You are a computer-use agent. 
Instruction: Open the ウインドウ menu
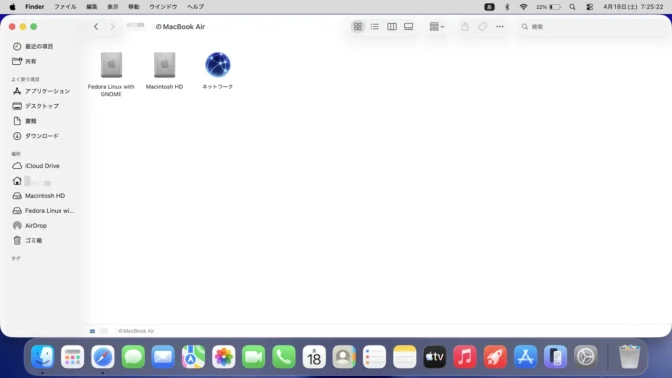[x=163, y=7]
